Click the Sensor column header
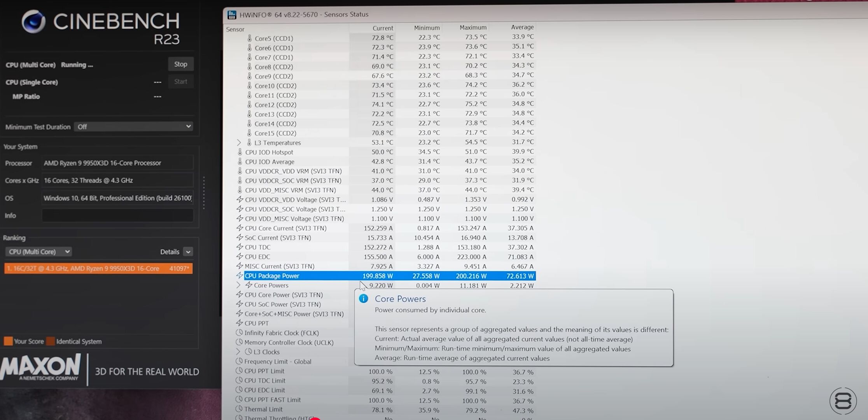 coord(235,29)
